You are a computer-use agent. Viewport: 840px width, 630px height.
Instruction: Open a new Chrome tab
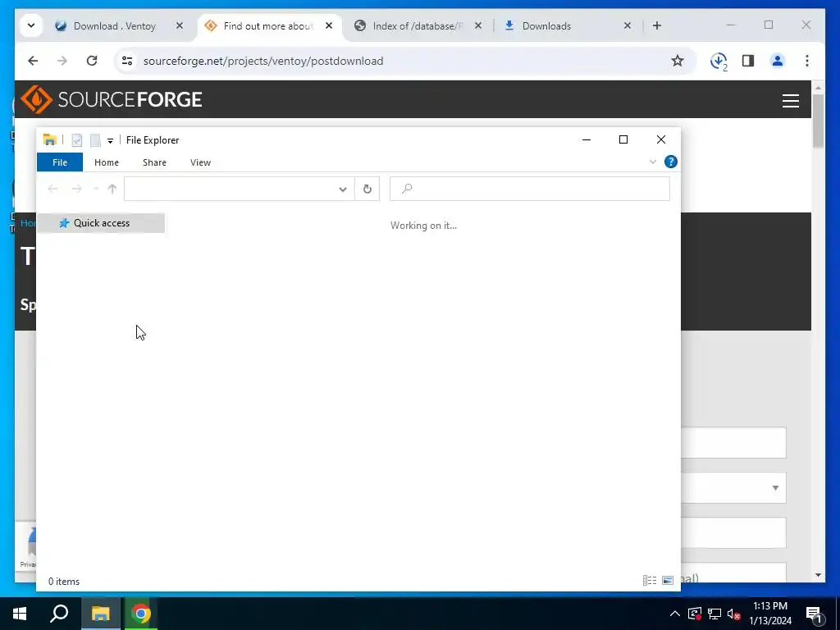pos(657,25)
